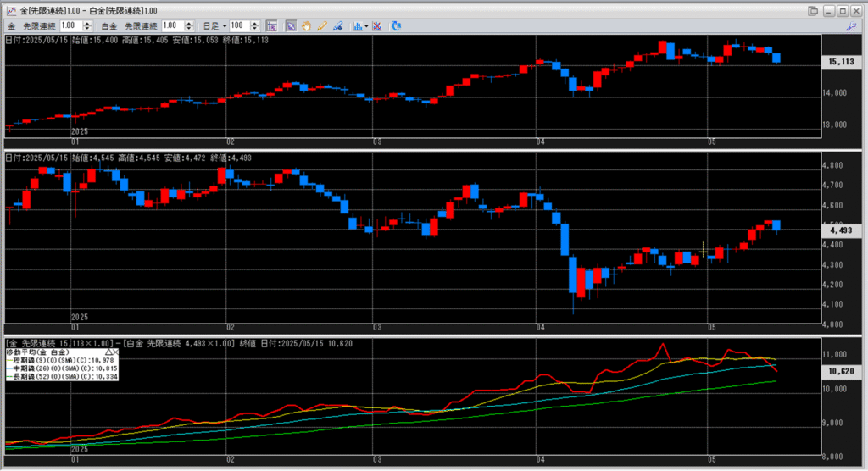Screen dimensions: 868x471
Task: Close the moving average legend box
Action: [115, 351]
